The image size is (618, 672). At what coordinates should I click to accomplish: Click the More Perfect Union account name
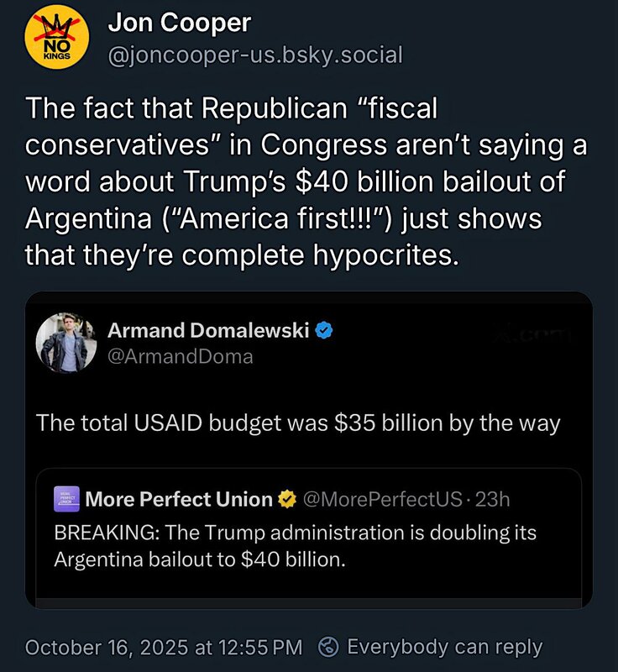(179, 500)
